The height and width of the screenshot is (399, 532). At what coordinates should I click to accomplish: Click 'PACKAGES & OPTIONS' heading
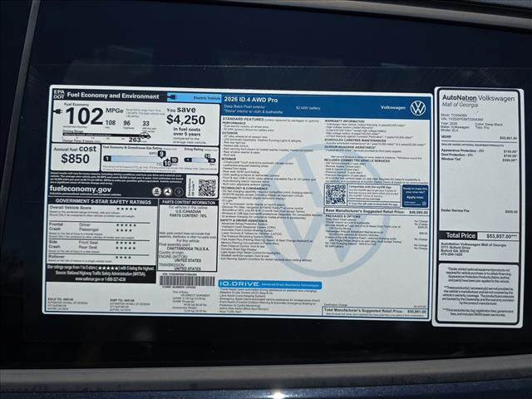click(x=342, y=216)
